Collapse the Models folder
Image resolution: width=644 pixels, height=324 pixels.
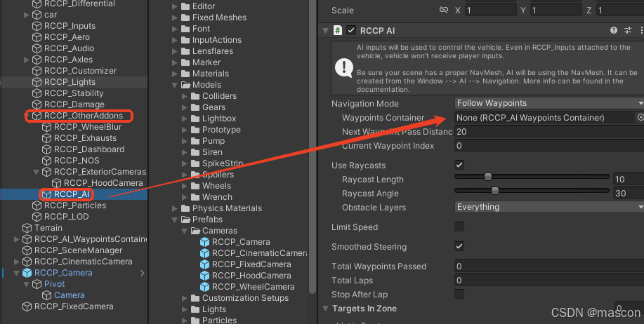click(x=175, y=85)
